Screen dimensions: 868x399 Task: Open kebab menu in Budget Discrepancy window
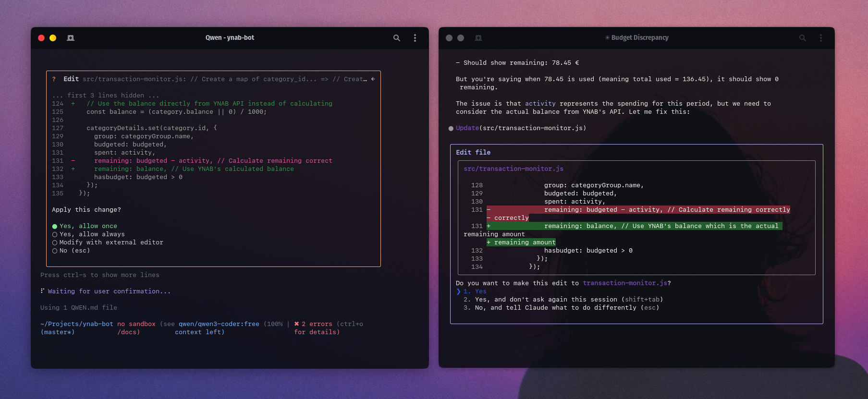click(821, 38)
